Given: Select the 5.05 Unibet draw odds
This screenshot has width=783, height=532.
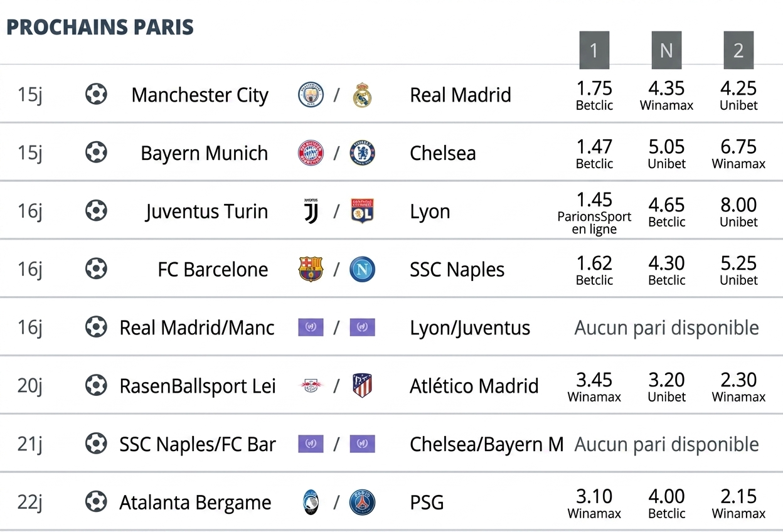Looking at the screenshot, I should [666, 154].
